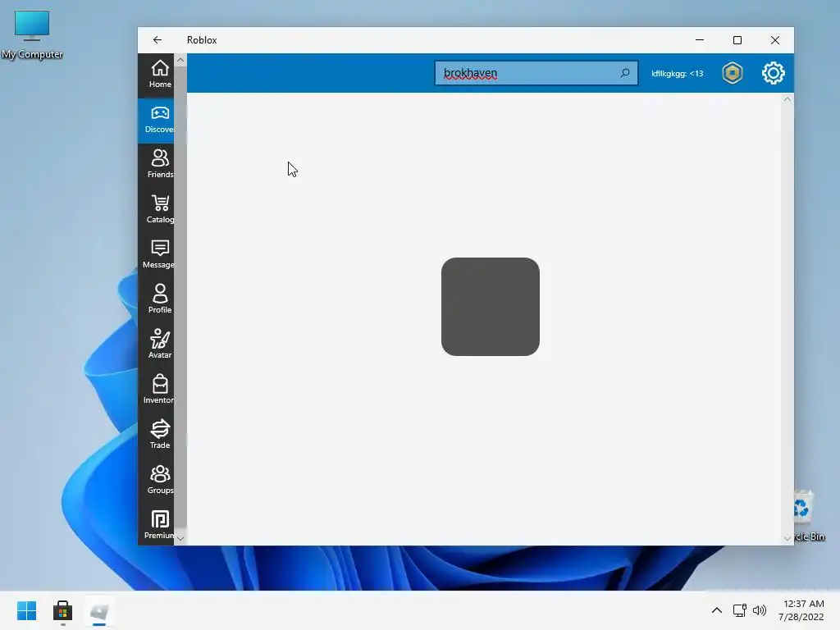This screenshot has width=840, height=630.
Task: Close the Roblox window
Action: click(x=775, y=40)
